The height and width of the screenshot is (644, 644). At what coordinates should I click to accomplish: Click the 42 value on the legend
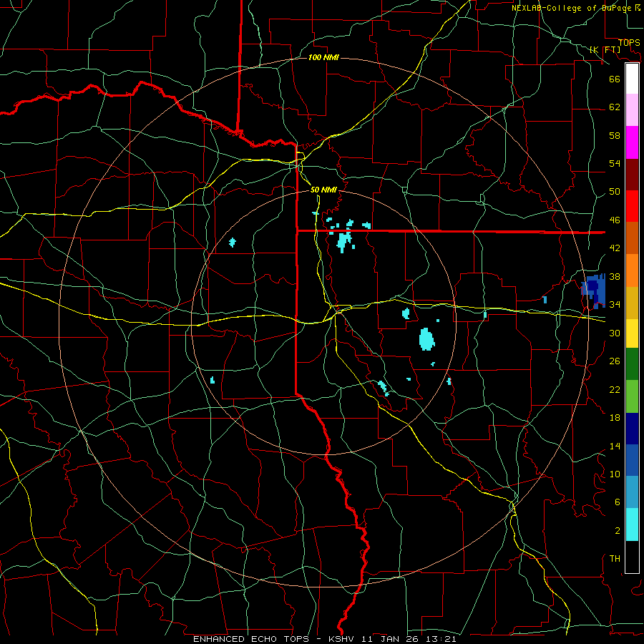click(615, 248)
